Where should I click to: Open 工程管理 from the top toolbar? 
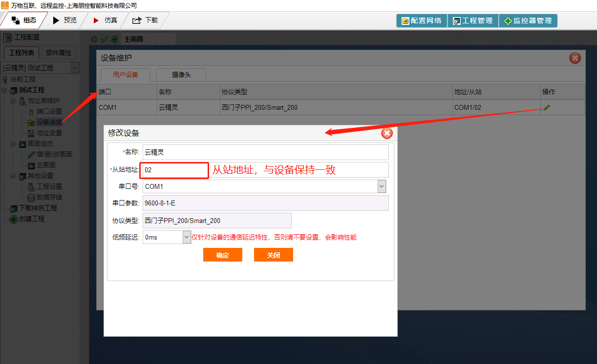click(472, 20)
